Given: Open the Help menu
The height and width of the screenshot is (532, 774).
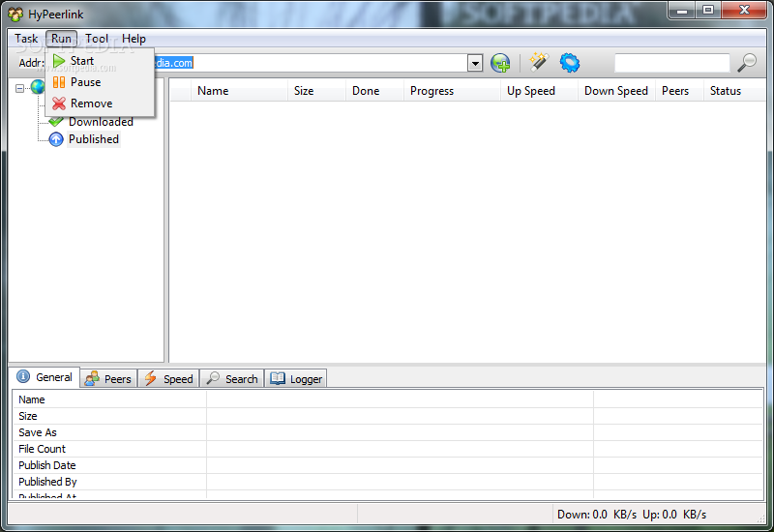Looking at the screenshot, I should pos(134,39).
